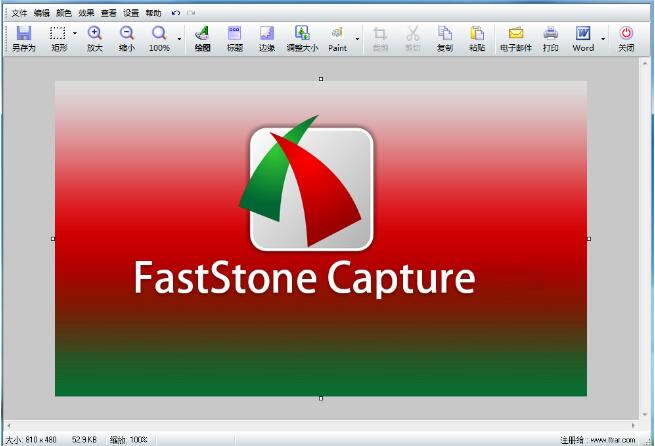Send image via 电子邮件 email icon

point(516,38)
